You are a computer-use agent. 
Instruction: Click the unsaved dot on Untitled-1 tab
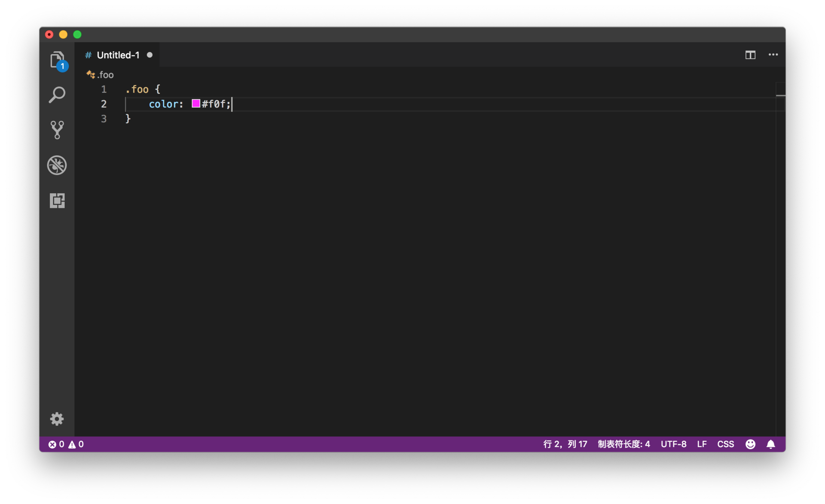150,55
